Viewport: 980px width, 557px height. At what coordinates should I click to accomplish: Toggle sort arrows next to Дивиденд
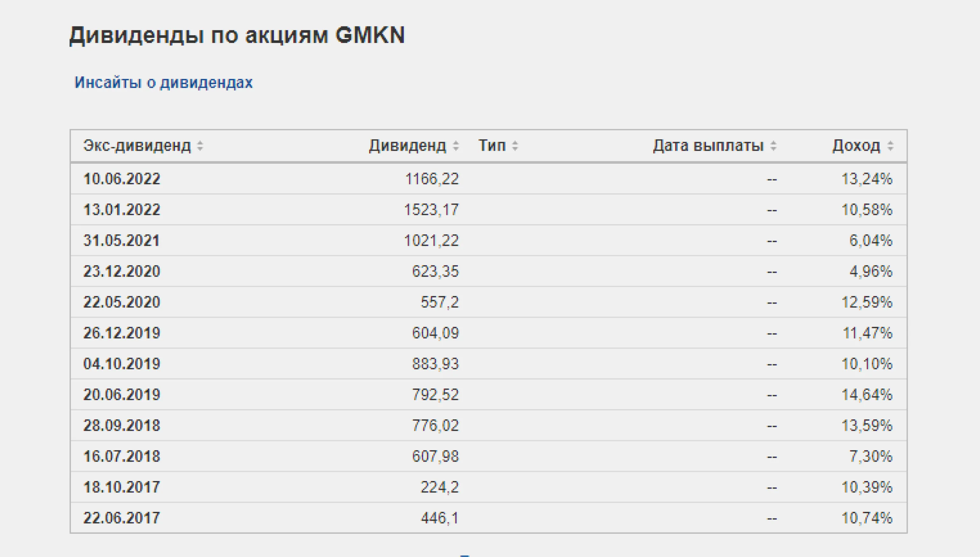[x=456, y=146]
